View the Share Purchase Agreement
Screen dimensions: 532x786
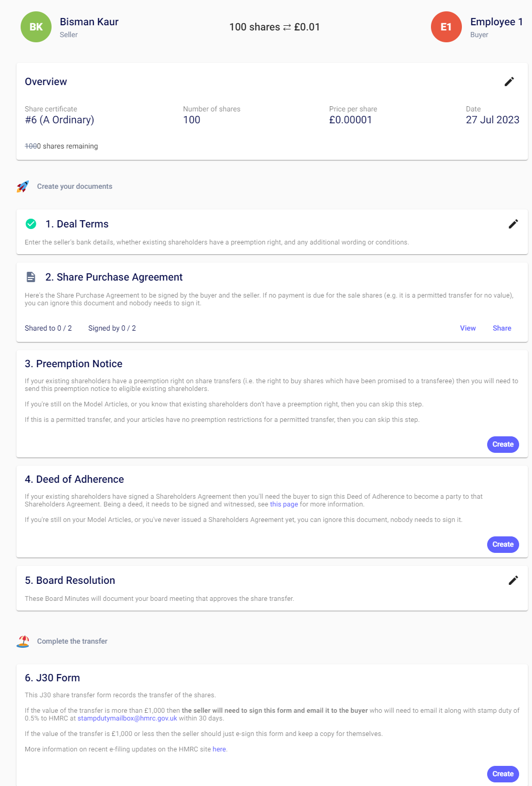468,328
